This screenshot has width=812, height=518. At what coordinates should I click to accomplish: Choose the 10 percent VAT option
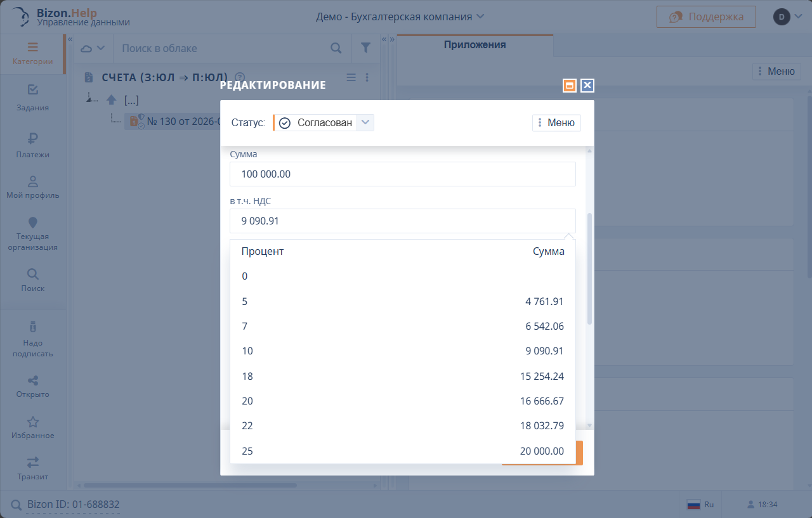pyautogui.click(x=402, y=351)
